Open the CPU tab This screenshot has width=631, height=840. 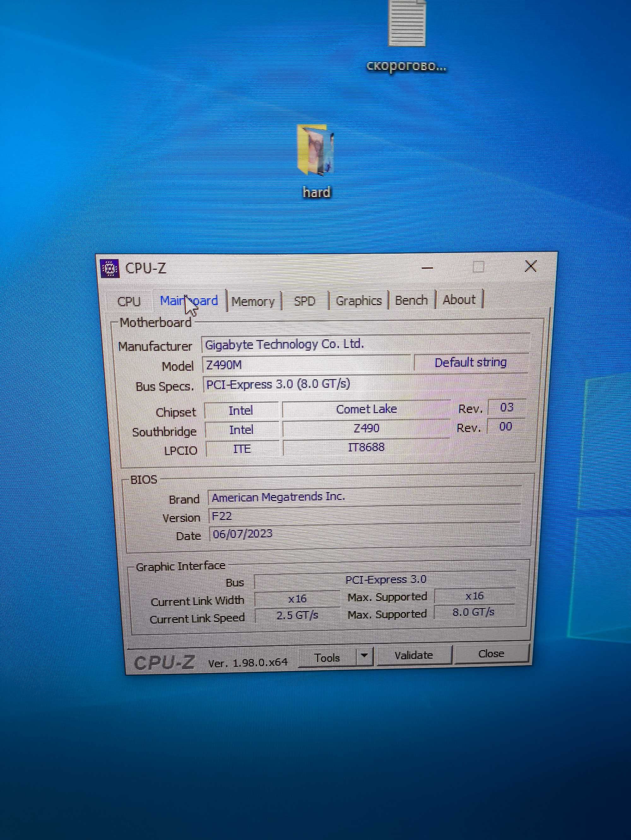point(129,301)
